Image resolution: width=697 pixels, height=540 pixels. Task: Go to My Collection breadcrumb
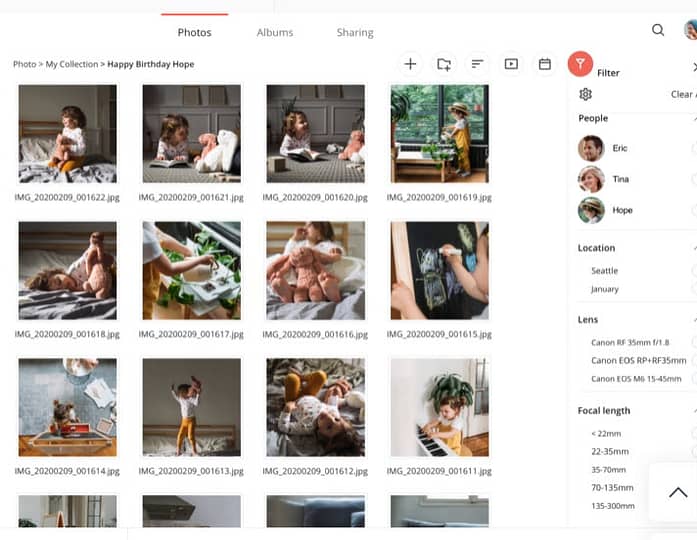[72, 64]
